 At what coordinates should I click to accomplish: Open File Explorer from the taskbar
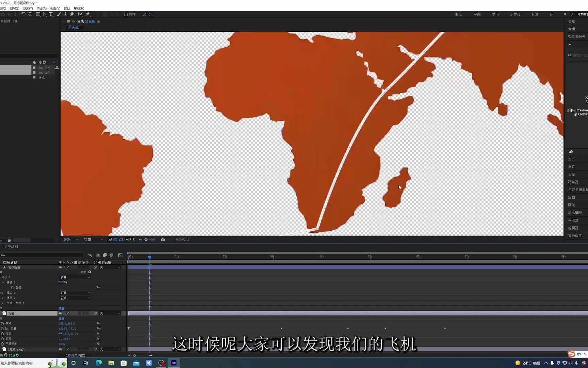(111, 363)
